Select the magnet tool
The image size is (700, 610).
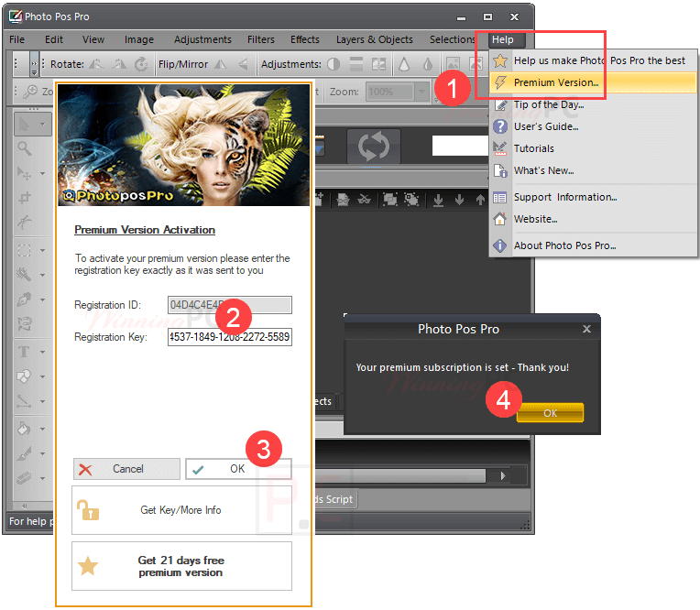tap(24, 323)
